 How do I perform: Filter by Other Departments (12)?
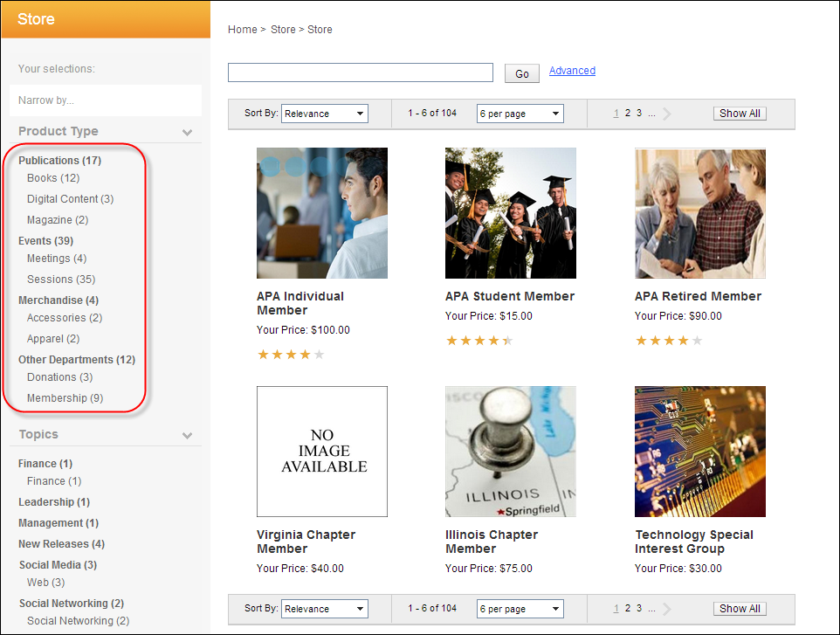point(77,360)
